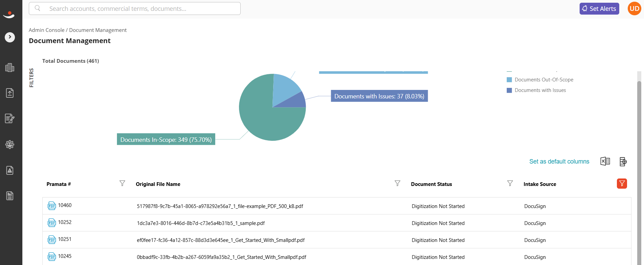Open the document upload icon in sidebar
The height and width of the screenshot is (265, 644).
[x=10, y=93]
